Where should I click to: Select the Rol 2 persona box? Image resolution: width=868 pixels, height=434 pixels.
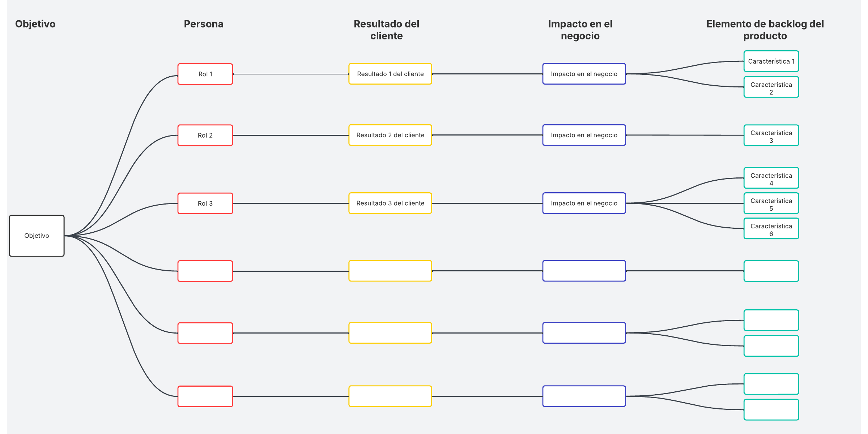(x=205, y=135)
